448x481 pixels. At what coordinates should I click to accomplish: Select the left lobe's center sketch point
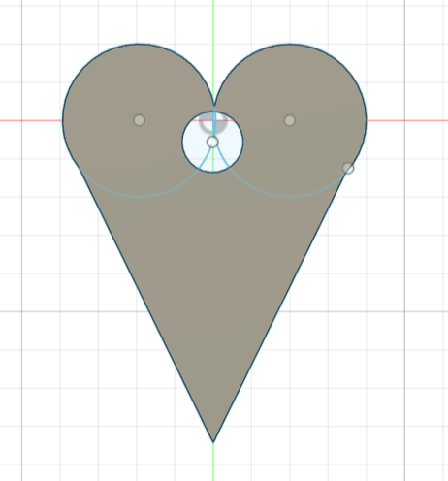[139, 120]
